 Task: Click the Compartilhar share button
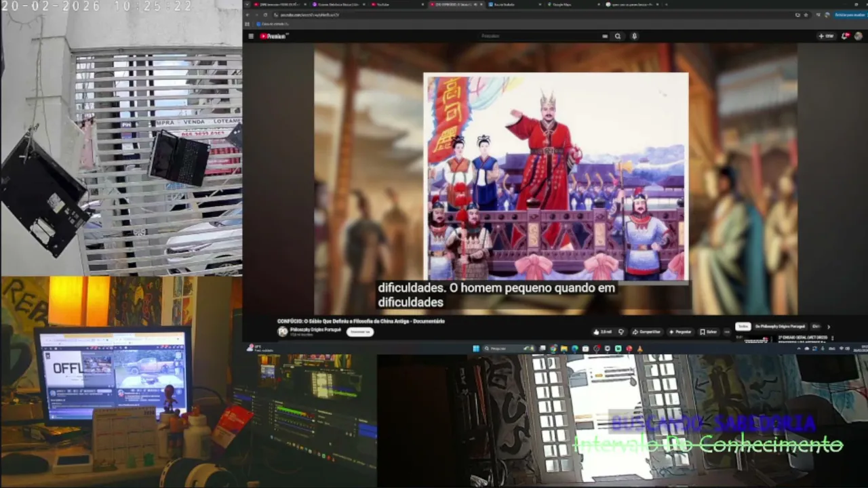[646, 332]
